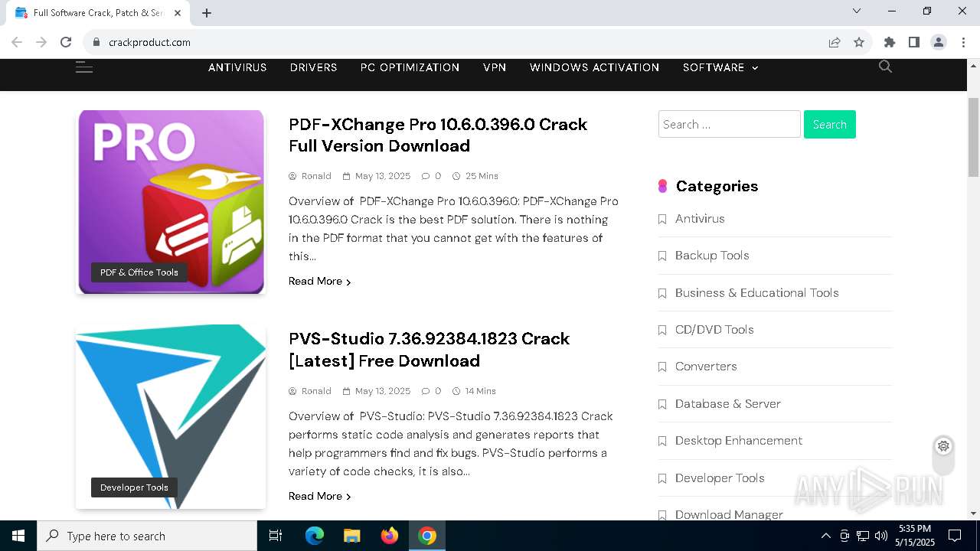The image size is (980, 551).
Task: Open the clock showing 5:35 PM
Action: (x=915, y=536)
